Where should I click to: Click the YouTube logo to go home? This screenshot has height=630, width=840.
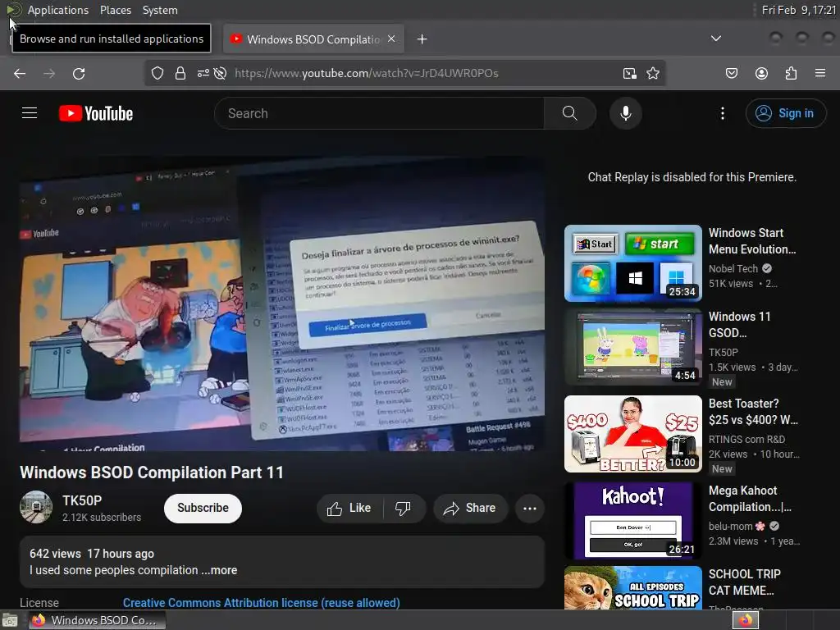(x=96, y=113)
